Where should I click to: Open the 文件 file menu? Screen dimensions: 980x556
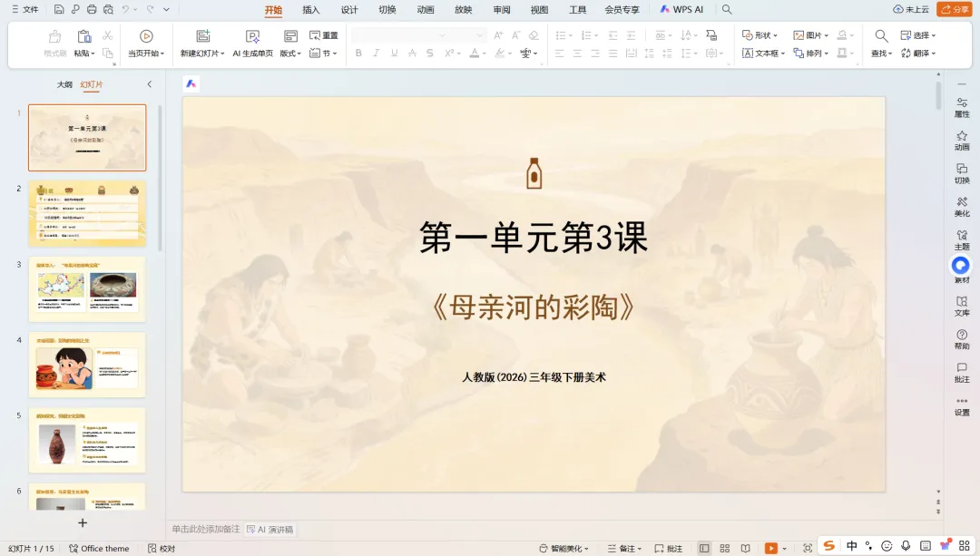coord(25,9)
